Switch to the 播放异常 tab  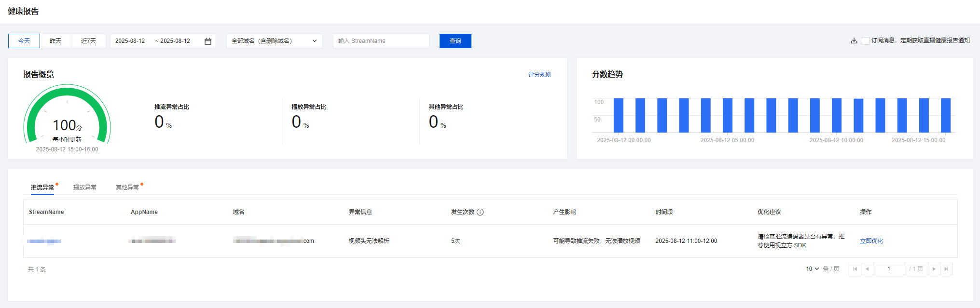coord(85,187)
